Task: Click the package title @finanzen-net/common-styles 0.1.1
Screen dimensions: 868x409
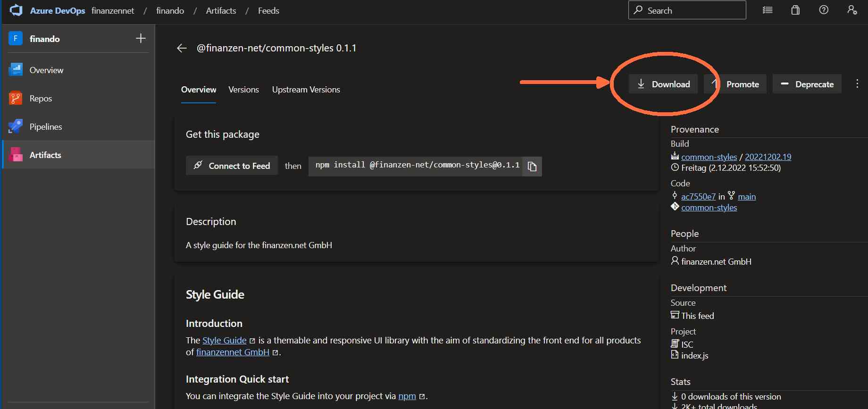Action: (x=276, y=48)
